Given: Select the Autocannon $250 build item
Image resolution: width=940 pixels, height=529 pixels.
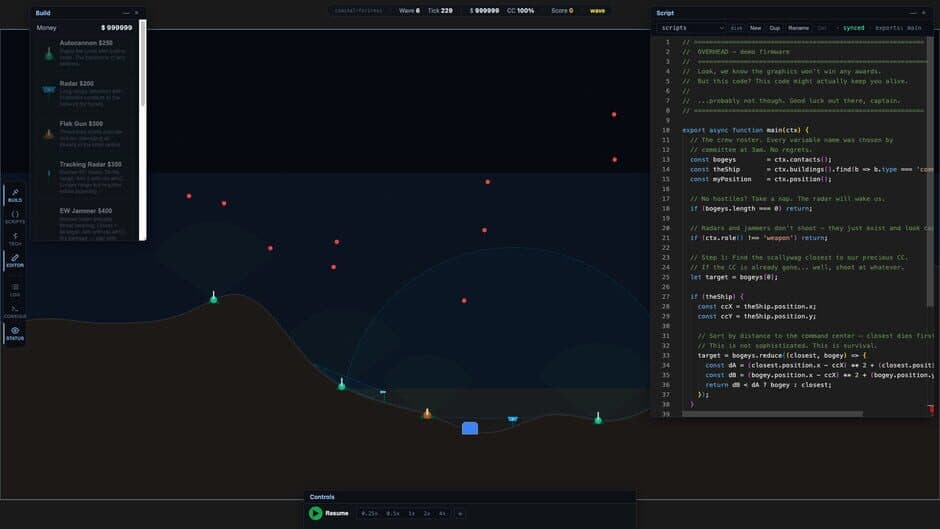Looking at the screenshot, I should 86,54.
